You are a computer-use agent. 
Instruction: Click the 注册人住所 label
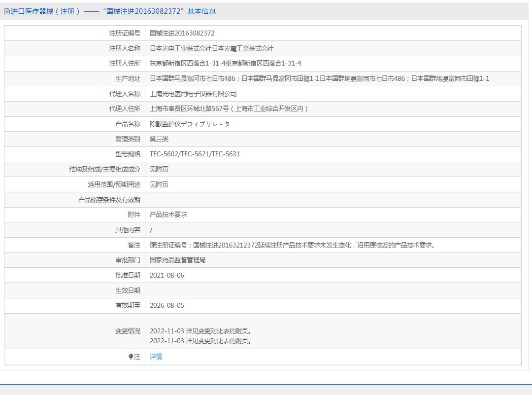(x=125, y=64)
